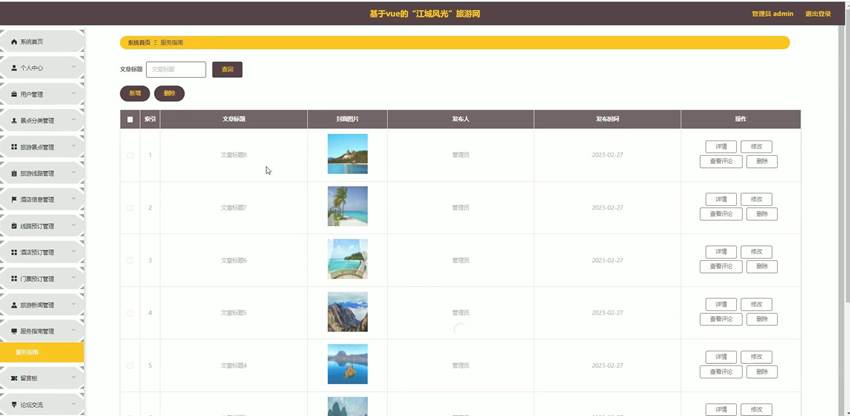Click the 查询 search button
This screenshot has width=850, height=416.
click(x=227, y=69)
